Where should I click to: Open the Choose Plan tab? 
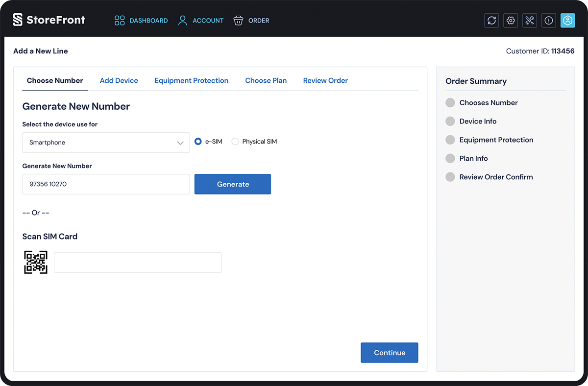tap(266, 80)
